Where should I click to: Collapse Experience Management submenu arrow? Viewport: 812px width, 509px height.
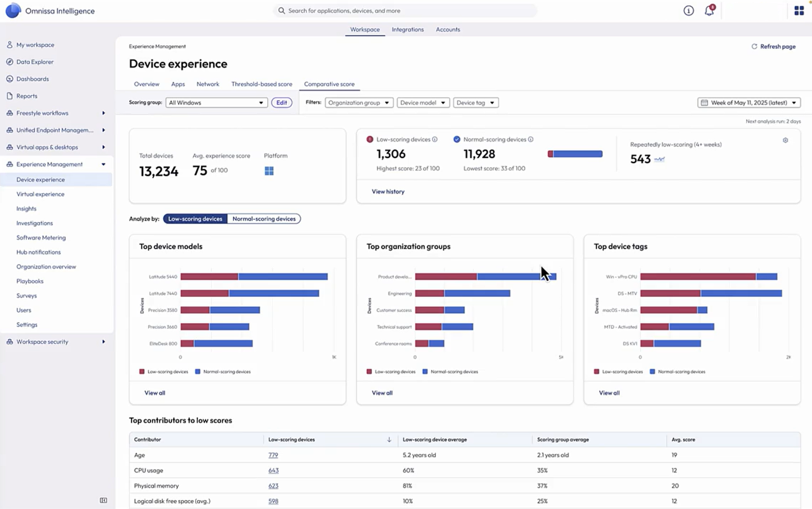coord(104,164)
